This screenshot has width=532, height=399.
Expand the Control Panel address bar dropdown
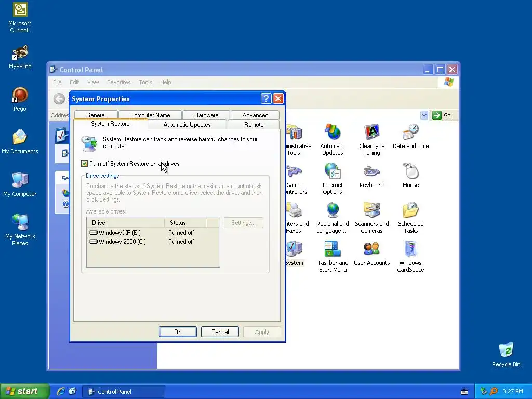click(424, 115)
